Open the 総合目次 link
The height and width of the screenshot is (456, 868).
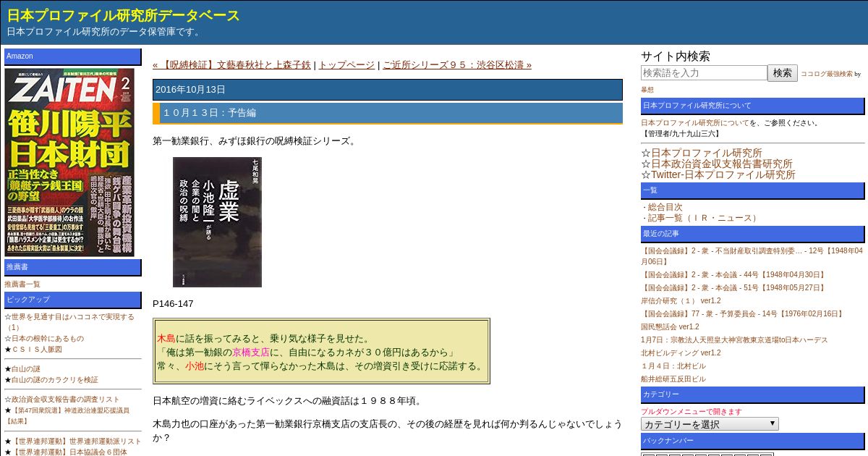point(665,207)
